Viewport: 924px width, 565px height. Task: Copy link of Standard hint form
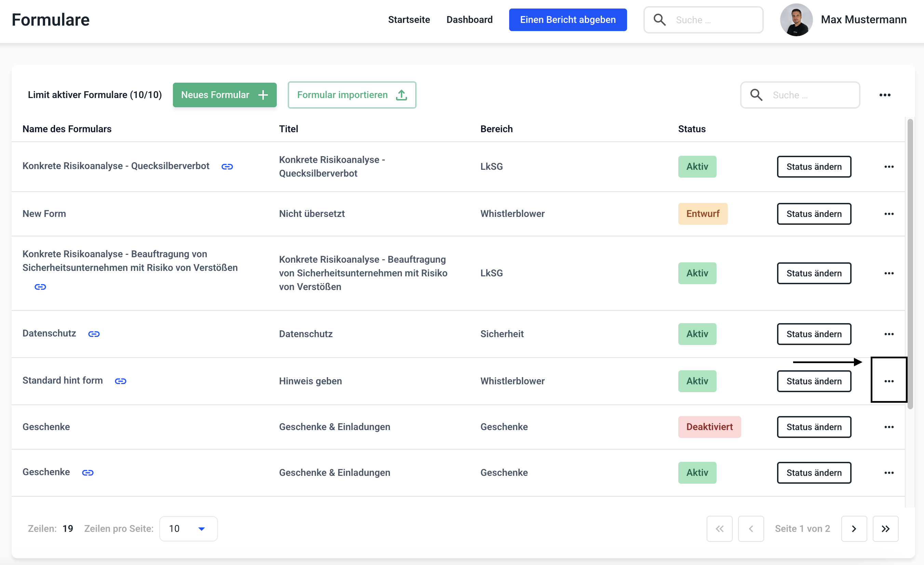pos(120,381)
